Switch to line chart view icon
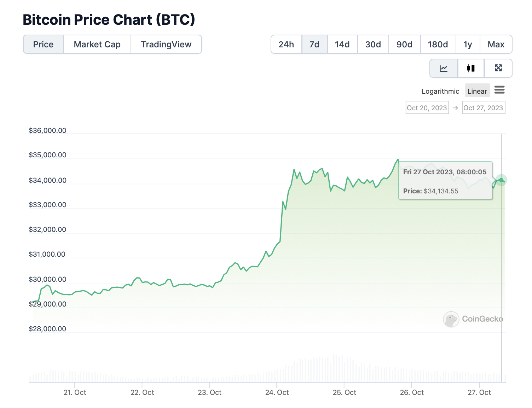The image size is (532, 408). (444, 68)
